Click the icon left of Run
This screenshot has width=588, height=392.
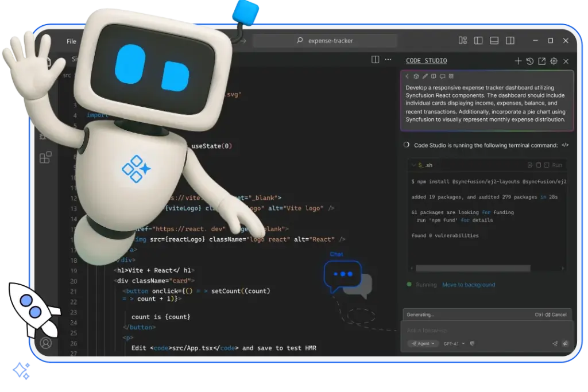pyautogui.click(x=547, y=165)
